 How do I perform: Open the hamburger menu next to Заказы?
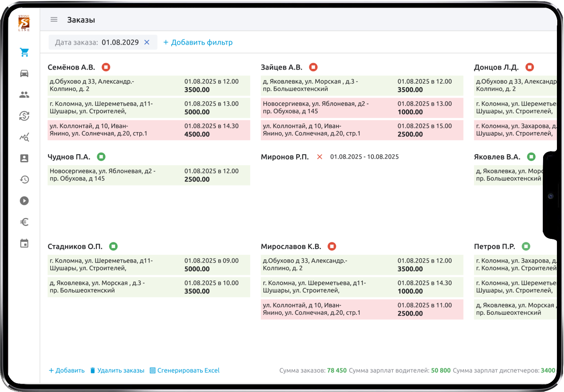tap(54, 20)
